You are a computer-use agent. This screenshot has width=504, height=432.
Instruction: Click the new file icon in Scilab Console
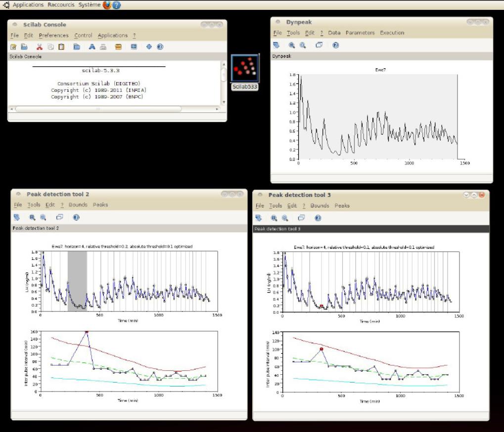tap(13, 47)
